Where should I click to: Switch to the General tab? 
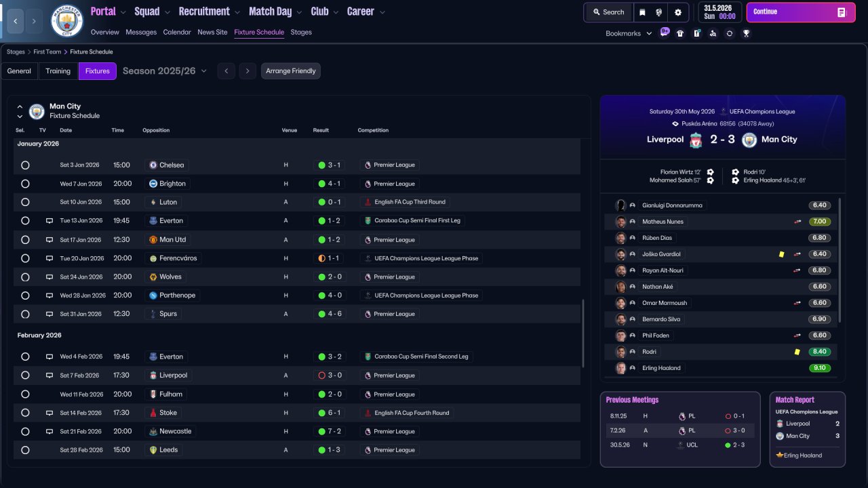(x=19, y=71)
